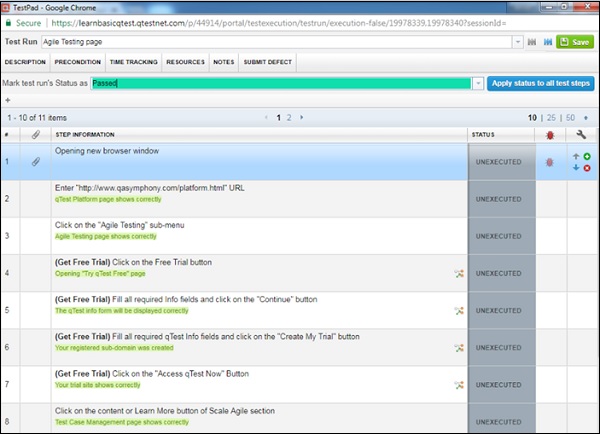
Task: Click the called test icon on step 5
Action: point(459,310)
